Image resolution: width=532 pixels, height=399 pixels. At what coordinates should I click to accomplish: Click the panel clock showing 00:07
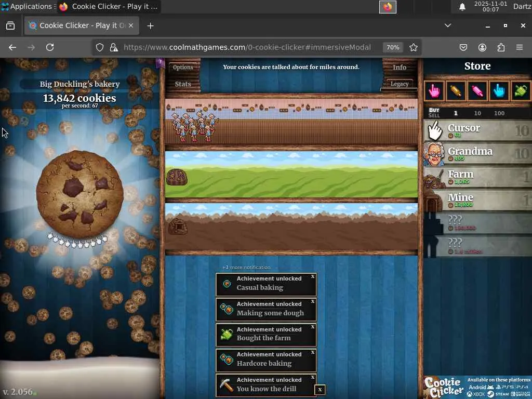click(490, 6)
